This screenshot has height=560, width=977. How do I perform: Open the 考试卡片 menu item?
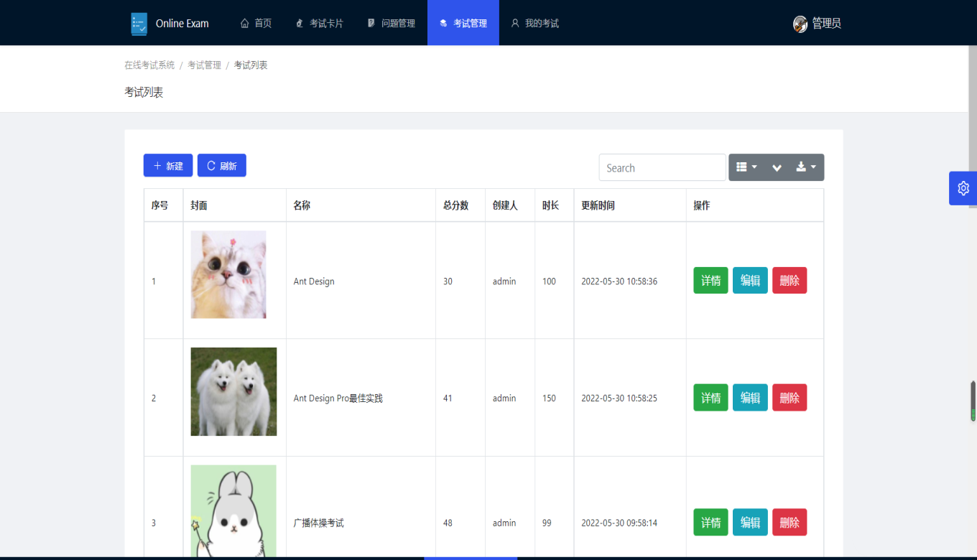pyautogui.click(x=320, y=23)
